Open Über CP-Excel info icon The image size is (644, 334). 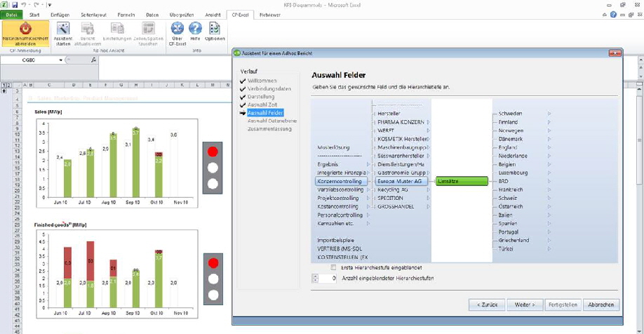pos(177,28)
